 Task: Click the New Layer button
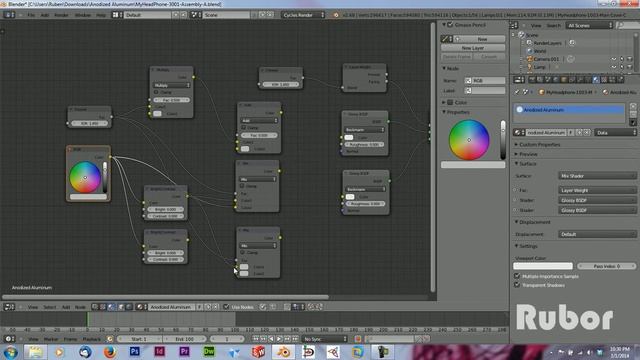(x=473, y=48)
